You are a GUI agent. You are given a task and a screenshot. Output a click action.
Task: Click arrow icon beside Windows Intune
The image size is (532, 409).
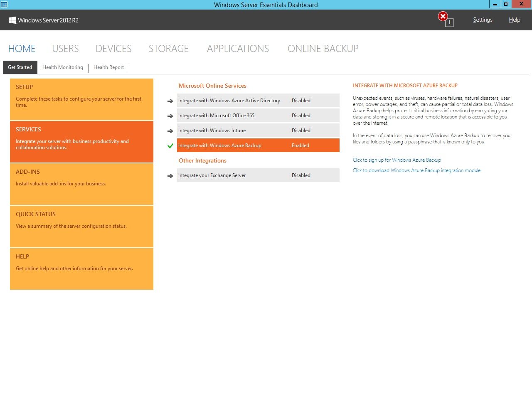[x=170, y=131]
